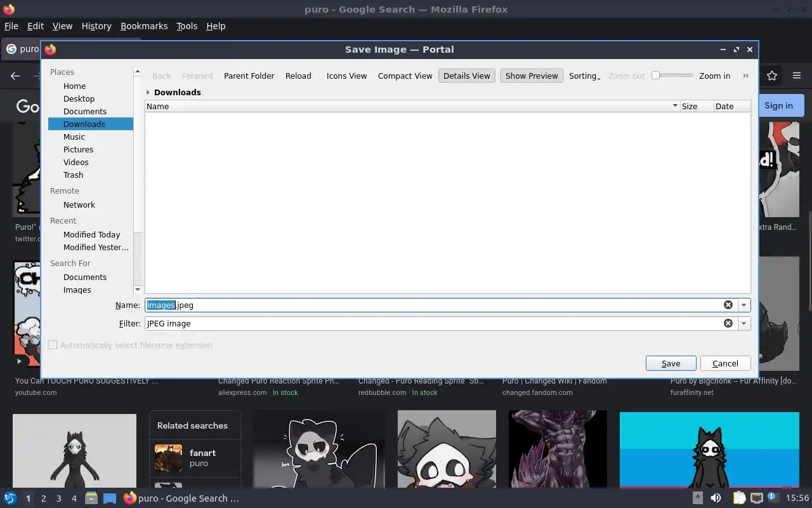Select Desktop in Places
Viewport: 812px width, 508px height.
(x=79, y=98)
